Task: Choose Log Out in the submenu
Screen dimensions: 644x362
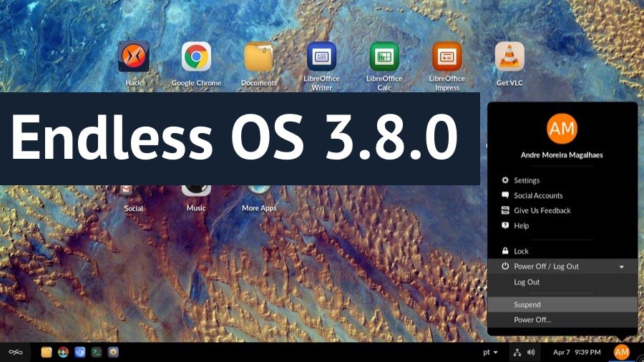Action: click(562, 283)
